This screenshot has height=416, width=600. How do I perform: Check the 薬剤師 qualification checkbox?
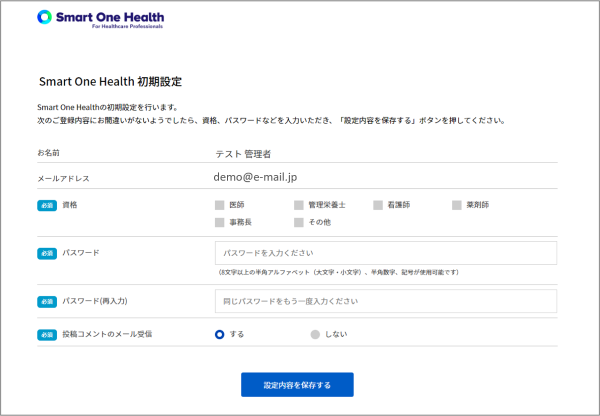pyautogui.click(x=457, y=205)
